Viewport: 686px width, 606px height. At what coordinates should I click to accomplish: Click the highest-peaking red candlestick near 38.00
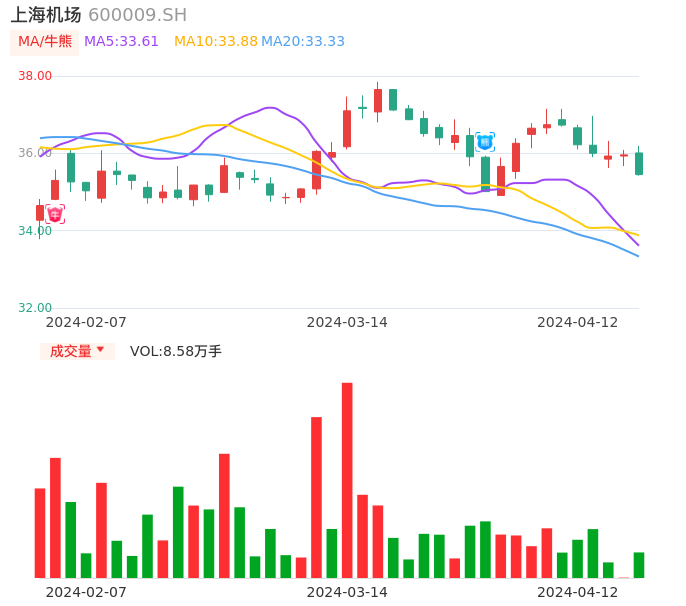point(378,101)
